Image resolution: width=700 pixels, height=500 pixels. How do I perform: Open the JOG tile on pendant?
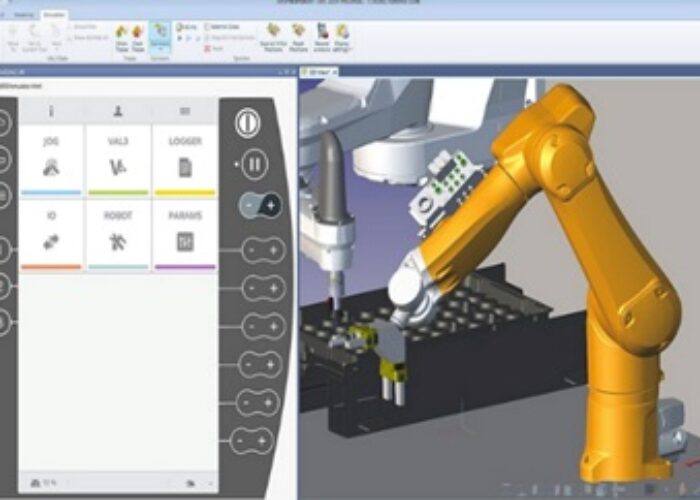[51, 158]
